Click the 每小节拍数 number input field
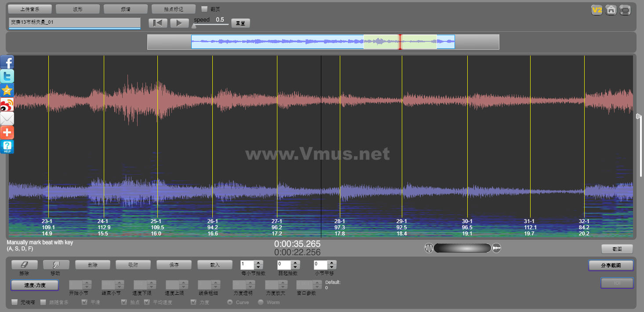Image resolution: width=644 pixels, height=312 pixels. point(247,265)
